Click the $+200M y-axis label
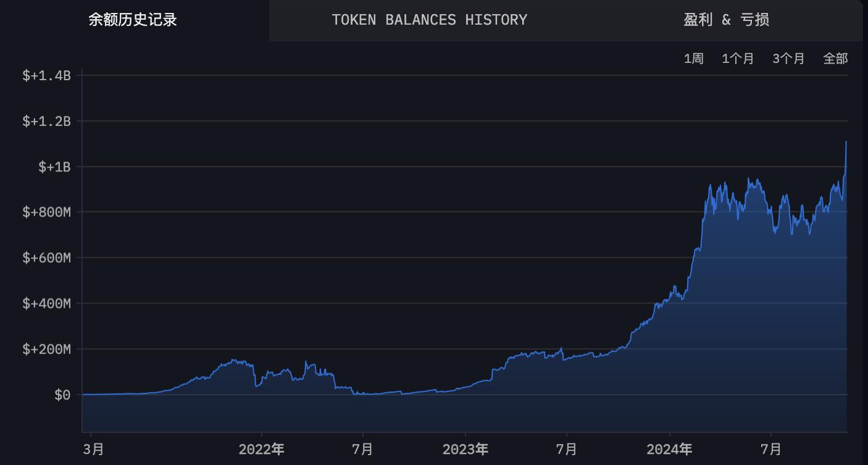 pyautogui.click(x=47, y=349)
